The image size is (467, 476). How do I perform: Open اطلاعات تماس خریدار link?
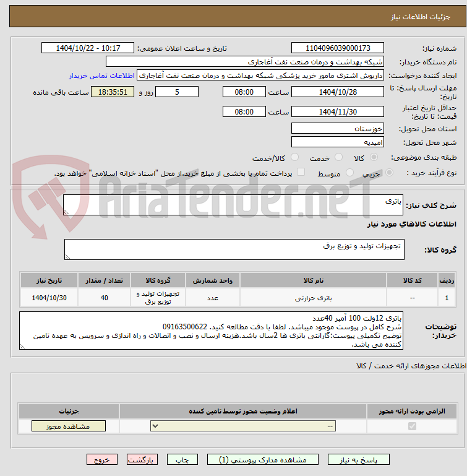(102, 76)
